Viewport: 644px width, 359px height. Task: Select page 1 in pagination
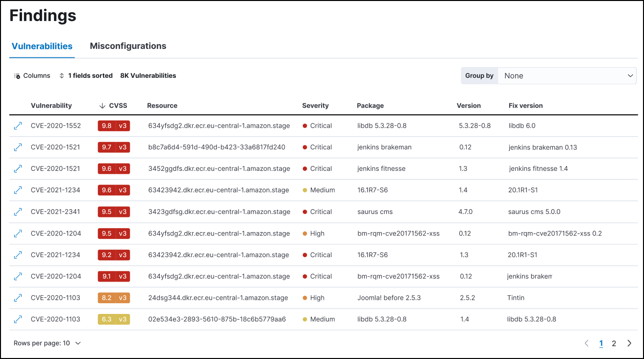coord(601,343)
